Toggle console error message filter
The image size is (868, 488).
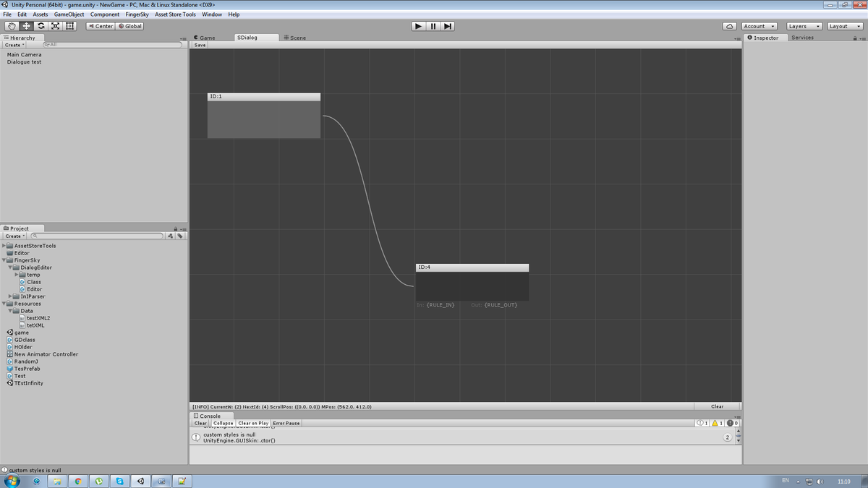point(733,423)
